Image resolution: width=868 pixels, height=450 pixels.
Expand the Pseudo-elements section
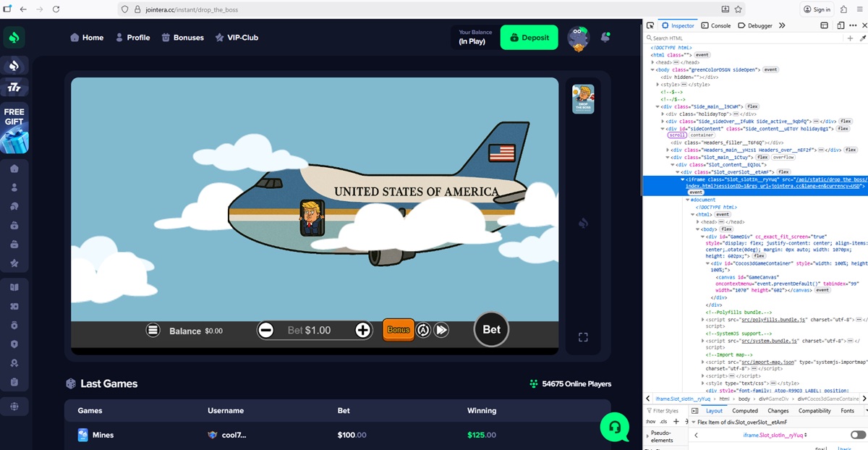(647, 435)
